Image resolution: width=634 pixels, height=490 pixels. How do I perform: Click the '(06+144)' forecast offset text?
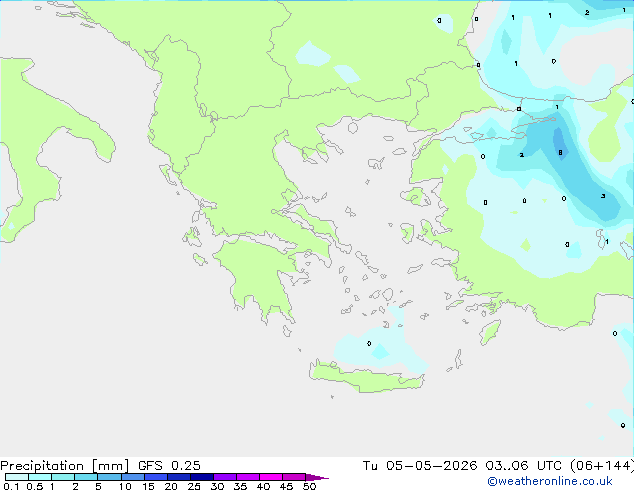point(602,466)
